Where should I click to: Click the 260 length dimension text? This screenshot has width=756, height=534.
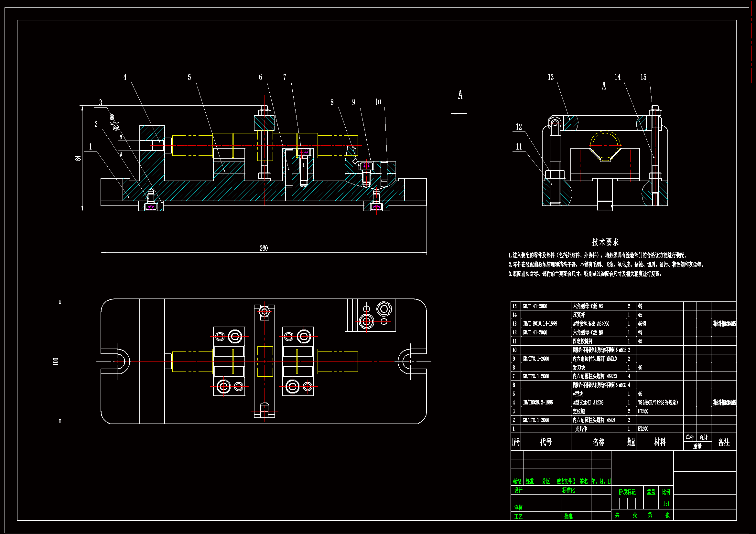[264, 248]
